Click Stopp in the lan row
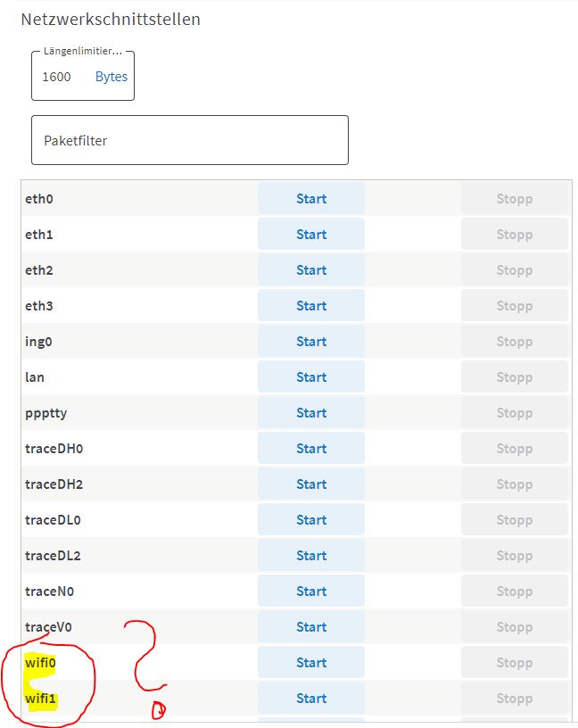The image size is (578, 728). pos(515,377)
